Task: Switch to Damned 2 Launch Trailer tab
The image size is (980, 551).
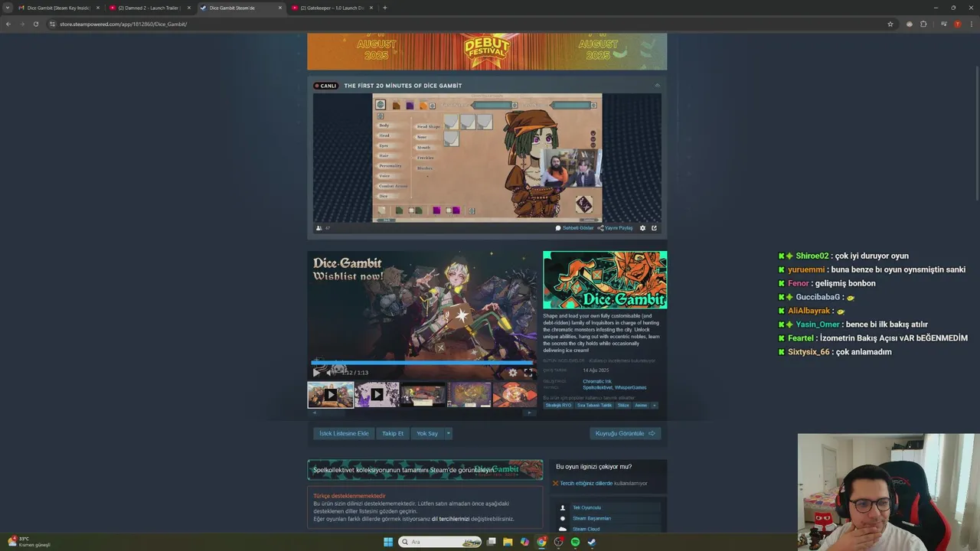Action: (x=149, y=8)
